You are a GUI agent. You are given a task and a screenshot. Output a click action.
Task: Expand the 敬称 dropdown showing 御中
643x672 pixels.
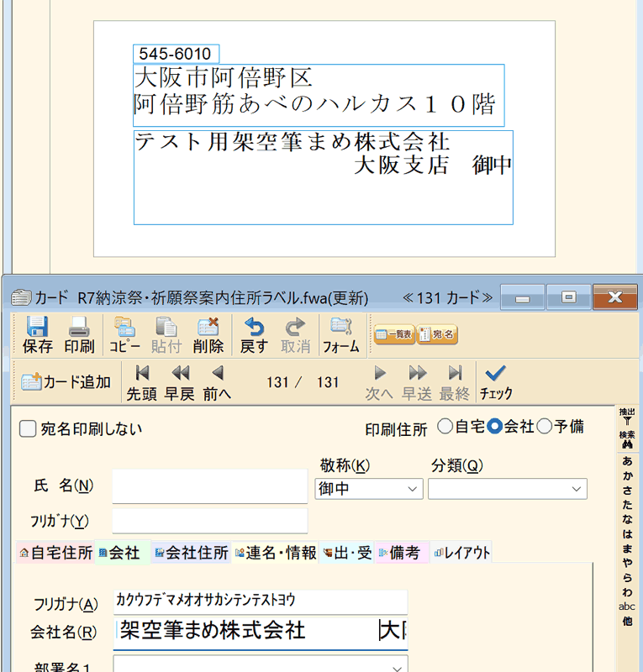tap(413, 488)
